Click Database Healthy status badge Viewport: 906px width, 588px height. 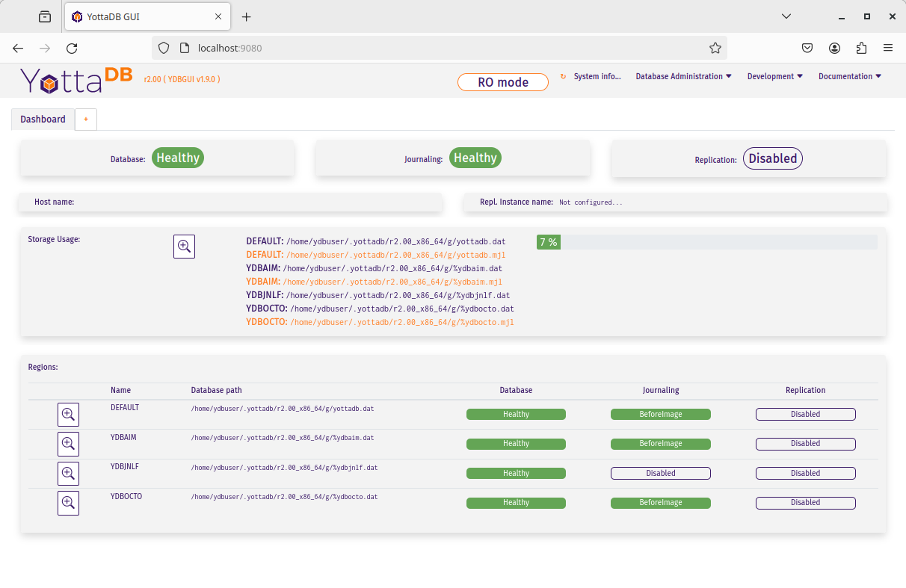[178, 158]
